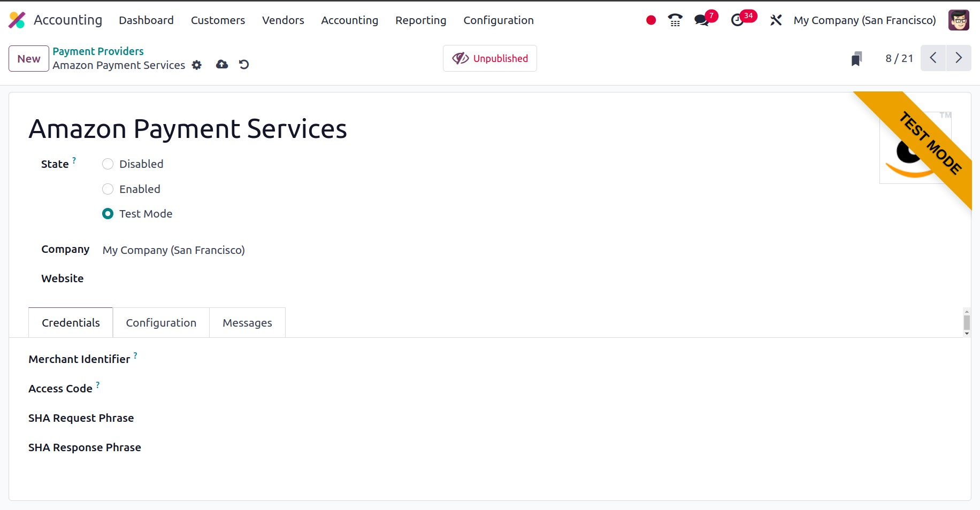Open the activities clock icon
Image resolution: width=980 pixels, height=510 pixels.
tap(738, 20)
